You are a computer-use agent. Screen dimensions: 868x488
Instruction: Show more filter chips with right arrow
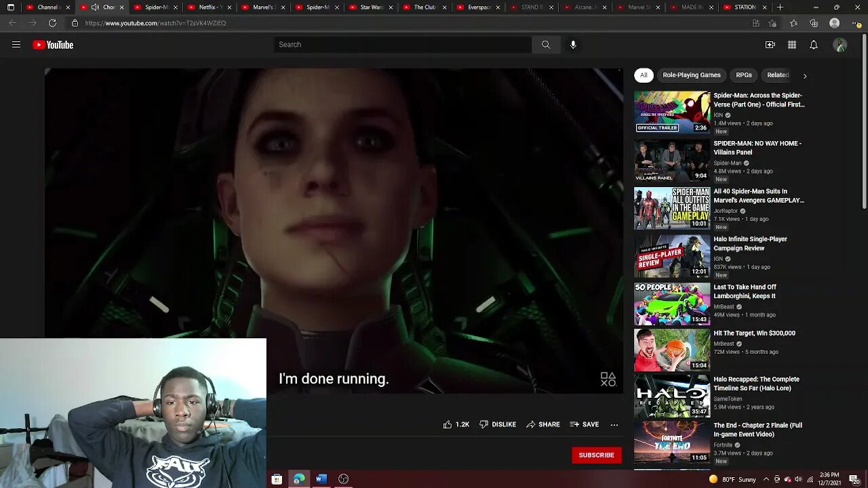tap(805, 76)
